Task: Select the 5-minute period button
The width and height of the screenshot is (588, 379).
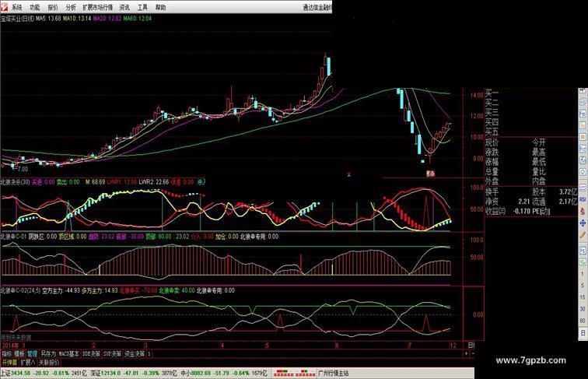Action: (x=583, y=285)
